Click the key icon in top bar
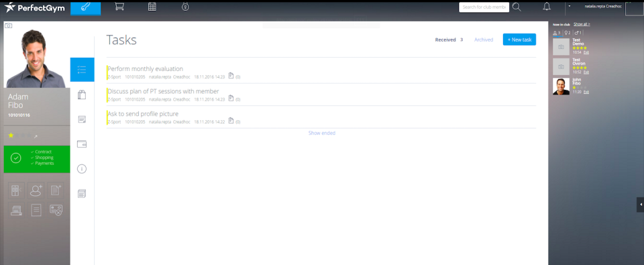 [x=85, y=8]
